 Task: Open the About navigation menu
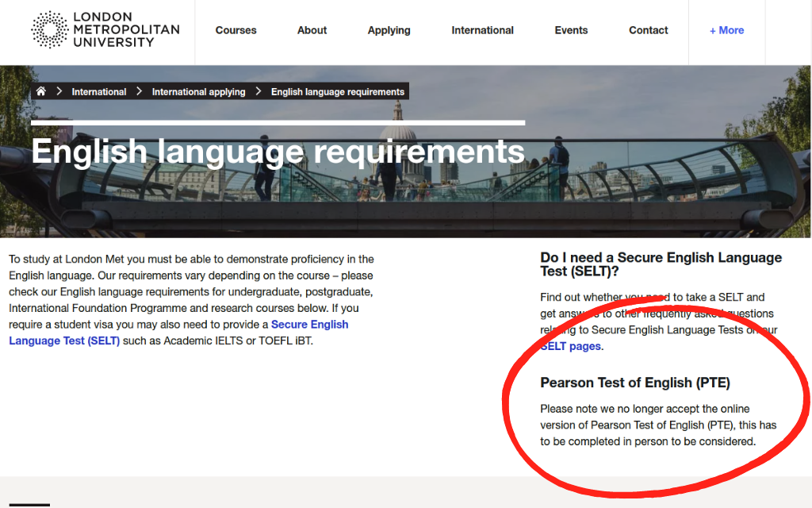pyautogui.click(x=312, y=30)
